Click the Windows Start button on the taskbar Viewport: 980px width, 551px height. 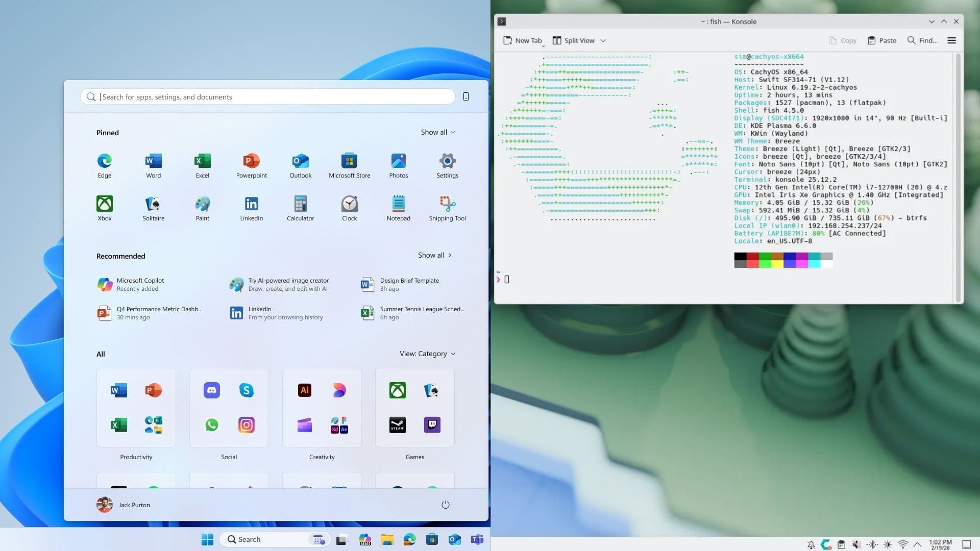click(x=207, y=539)
